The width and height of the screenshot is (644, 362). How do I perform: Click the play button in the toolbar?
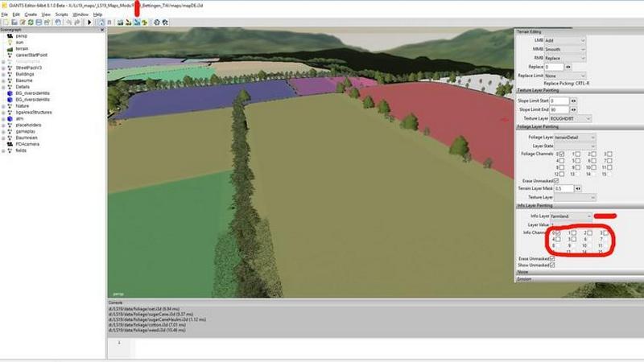coord(89,22)
